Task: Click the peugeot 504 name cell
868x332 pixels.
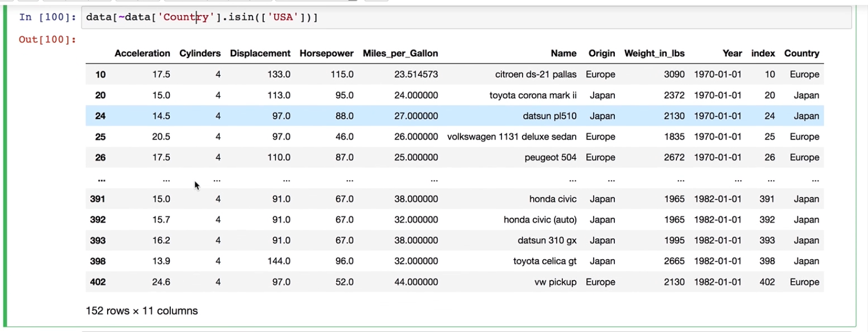Action: pos(550,157)
